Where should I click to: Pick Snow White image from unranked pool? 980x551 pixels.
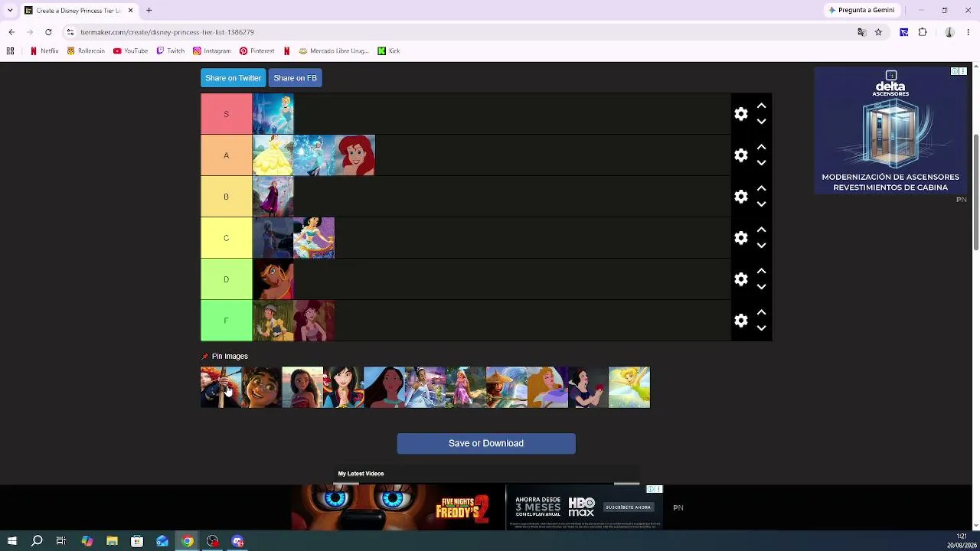point(588,387)
